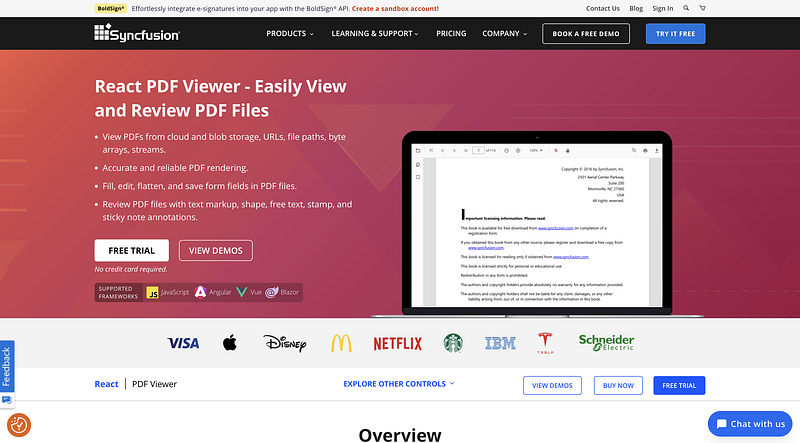Viewport: 800px width, 443px height.
Task: Click the bookmark icon in PDF viewer sidebar
Action: pyautogui.click(x=418, y=177)
